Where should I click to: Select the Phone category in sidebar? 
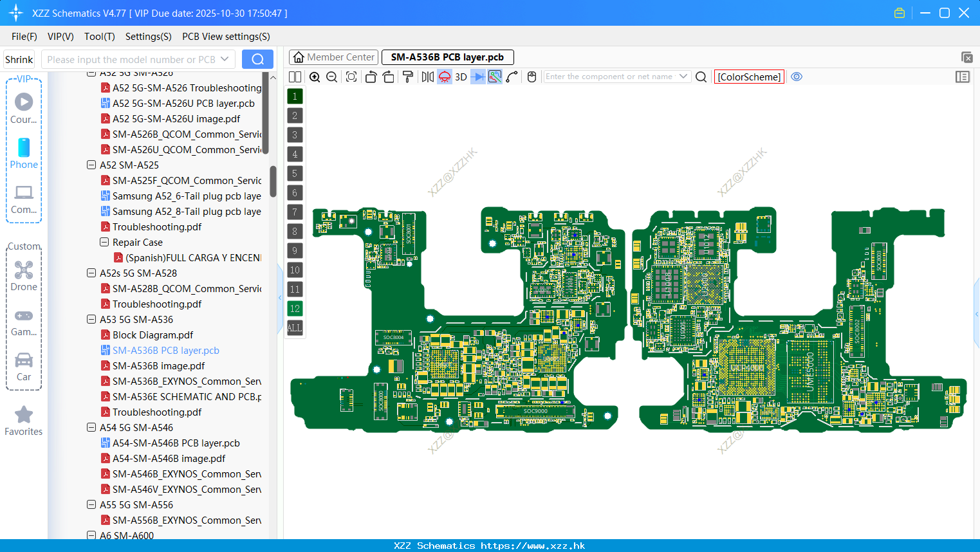click(24, 153)
